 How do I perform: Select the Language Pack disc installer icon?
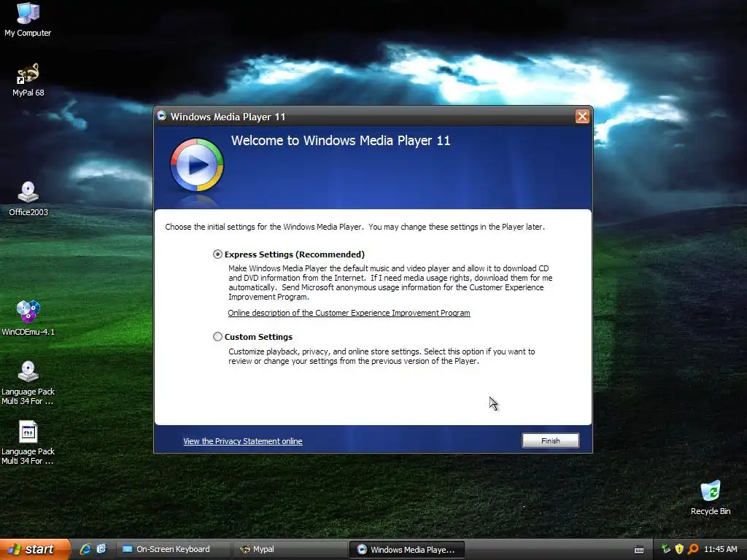(x=28, y=383)
